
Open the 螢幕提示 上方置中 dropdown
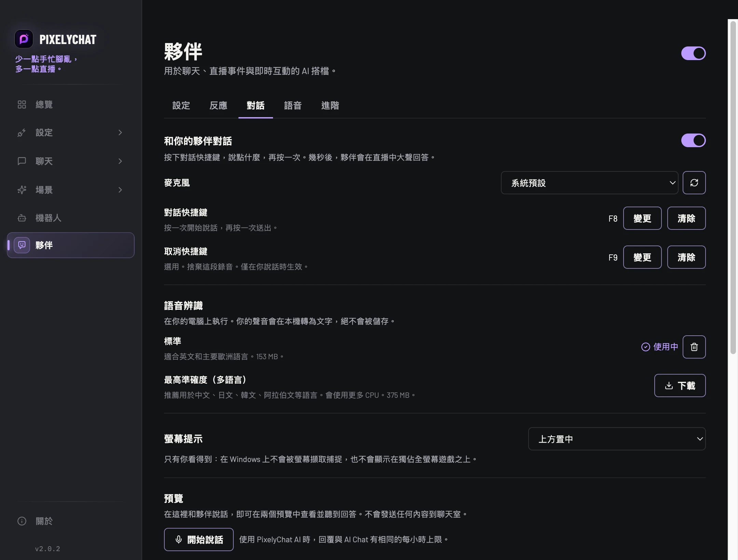click(617, 439)
